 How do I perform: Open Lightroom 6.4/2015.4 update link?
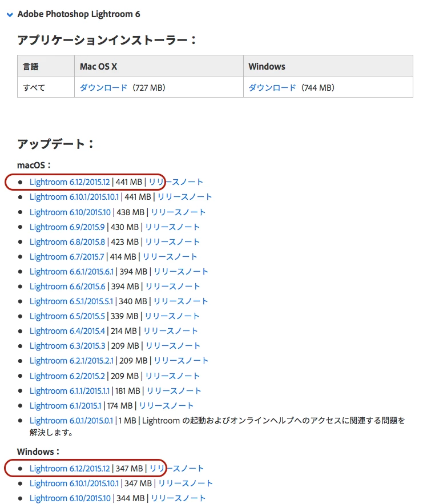[x=67, y=330]
